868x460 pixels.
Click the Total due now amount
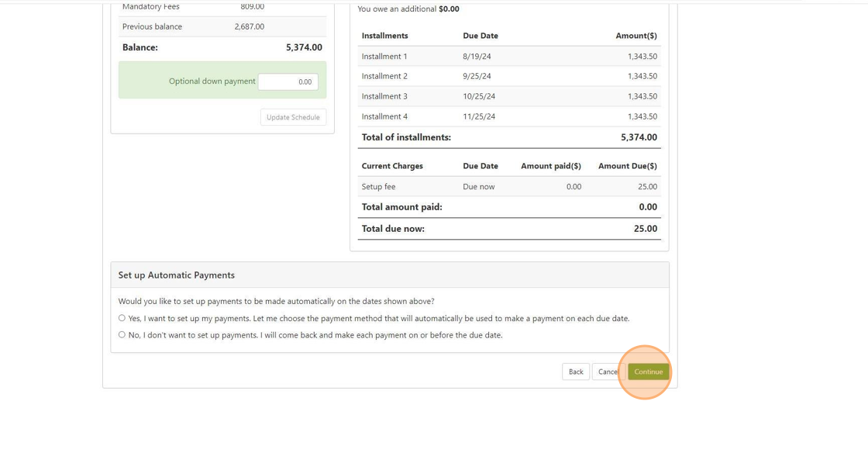[x=645, y=229]
